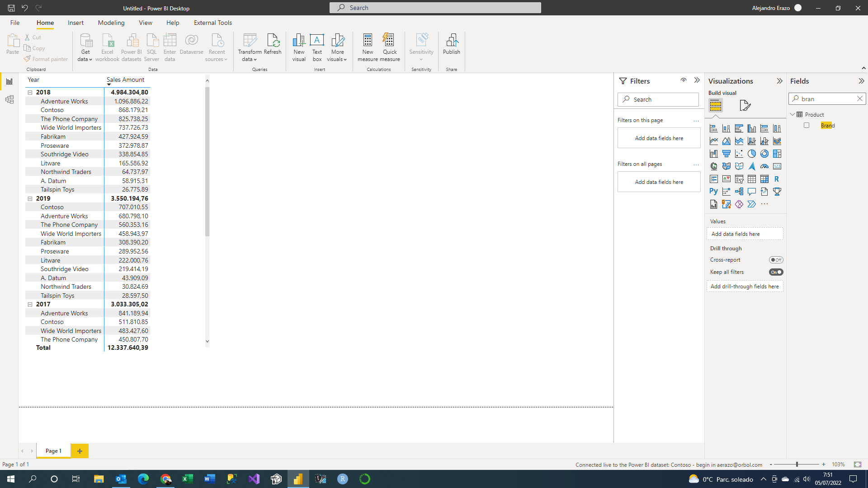This screenshot has height=488, width=868.
Task: Open the Get data dropdown
Action: point(85,47)
